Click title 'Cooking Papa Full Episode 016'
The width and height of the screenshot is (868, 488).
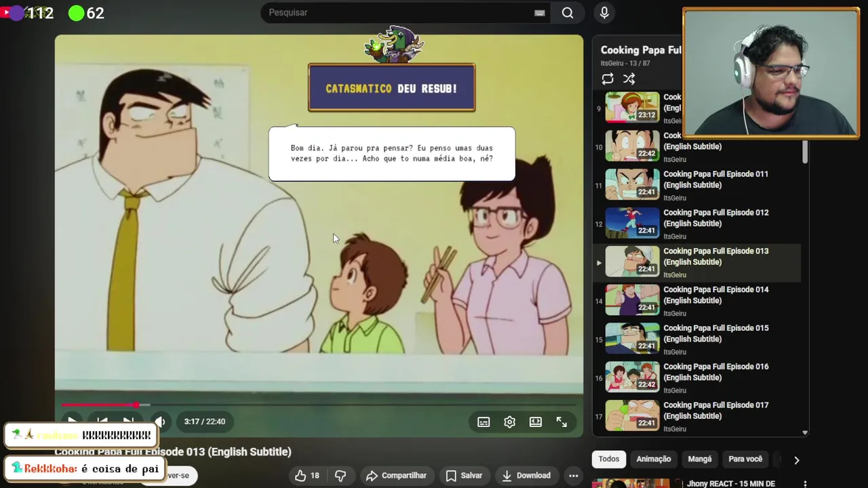pos(715,372)
